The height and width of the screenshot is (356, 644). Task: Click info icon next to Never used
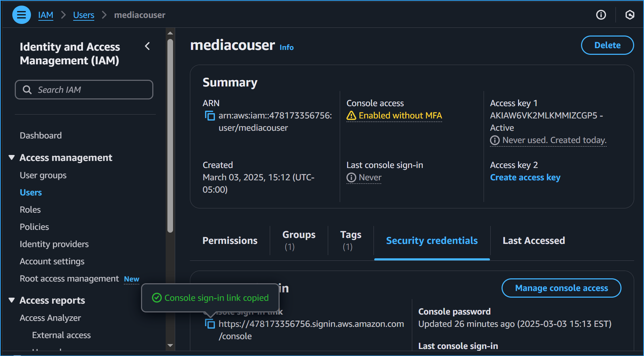pyautogui.click(x=495, y=140)
